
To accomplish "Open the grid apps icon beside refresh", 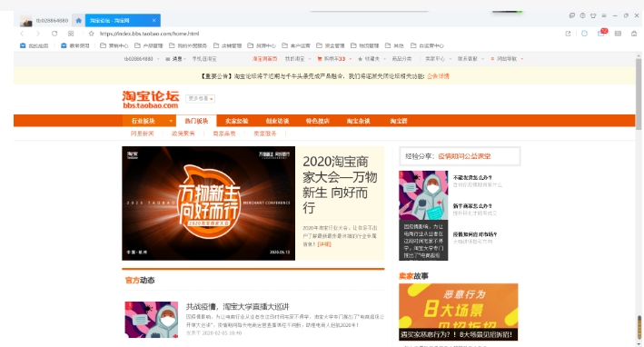I will click(x=71, y=34).
